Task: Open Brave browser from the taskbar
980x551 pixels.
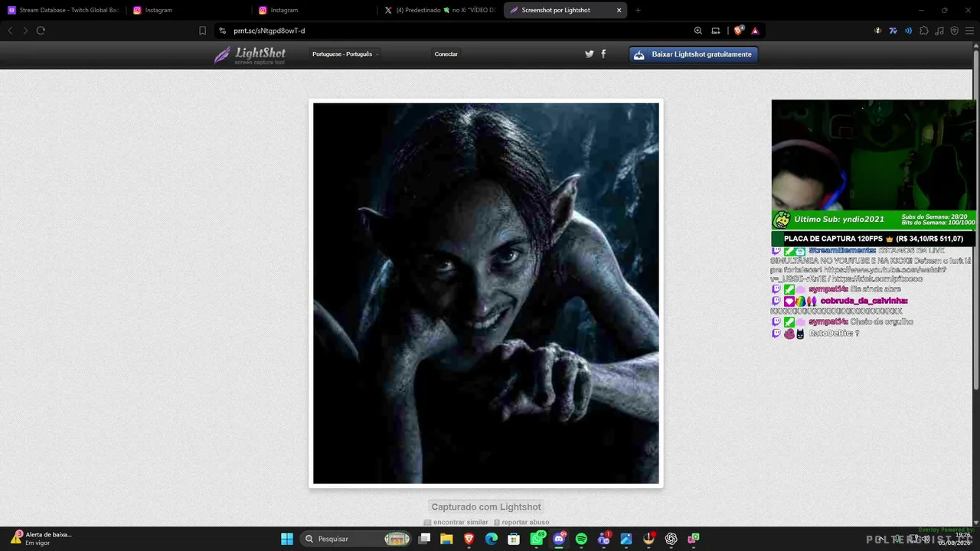Action: (469, 539)
